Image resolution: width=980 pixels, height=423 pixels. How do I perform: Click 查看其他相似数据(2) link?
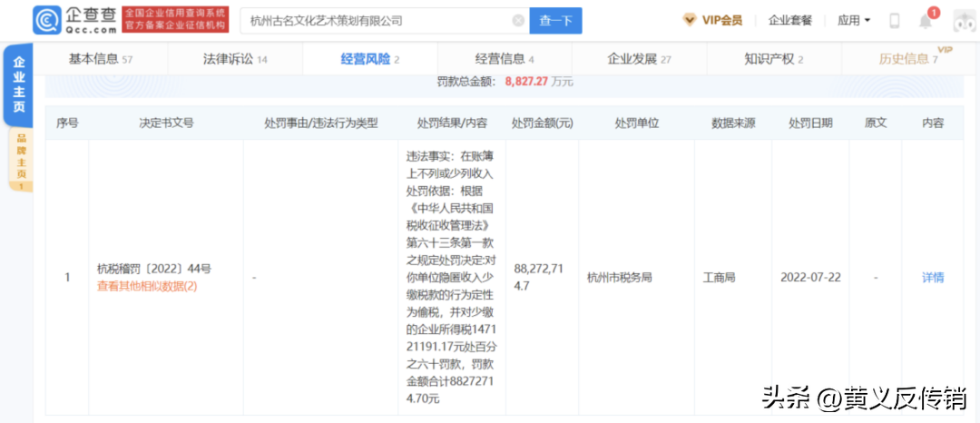point(146,286)
